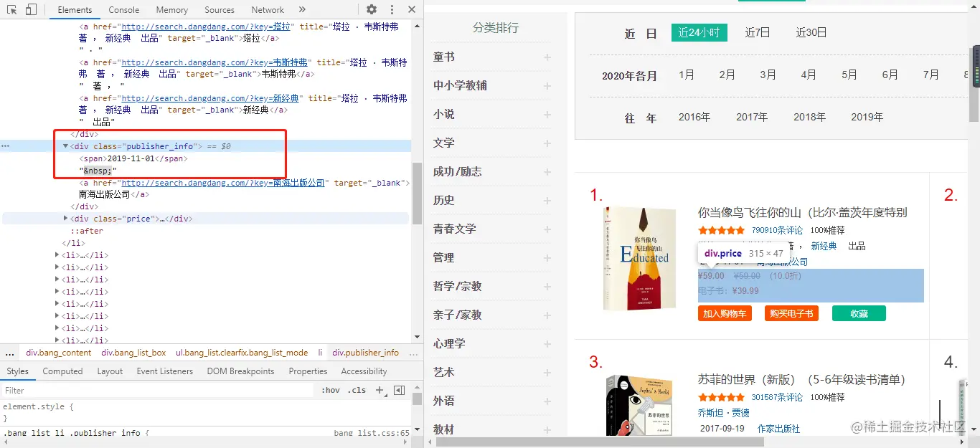Open the Properties pane
980x448 pixels.
pyautogui.click(x=308, y=371)
